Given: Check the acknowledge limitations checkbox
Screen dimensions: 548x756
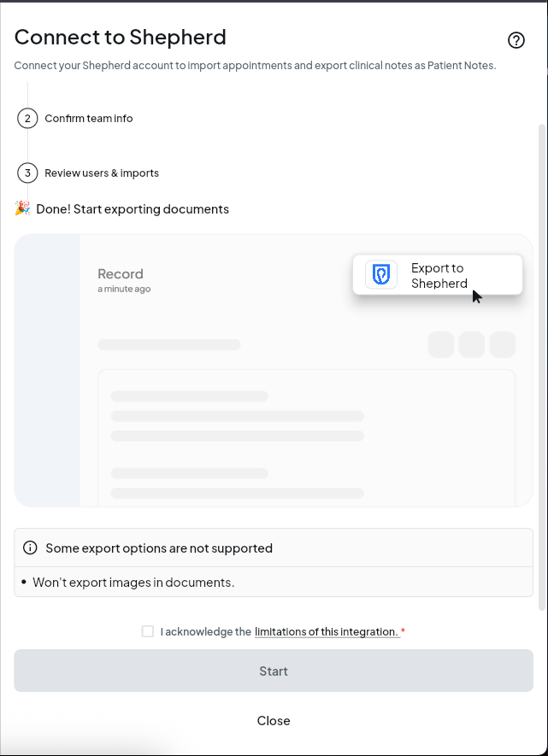Looking at the screenshot, I should tap(148, 631).
